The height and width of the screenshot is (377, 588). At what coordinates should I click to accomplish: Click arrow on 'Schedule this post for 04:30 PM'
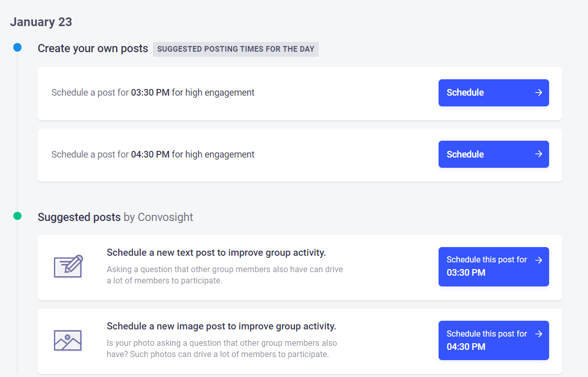click(538, 334)
